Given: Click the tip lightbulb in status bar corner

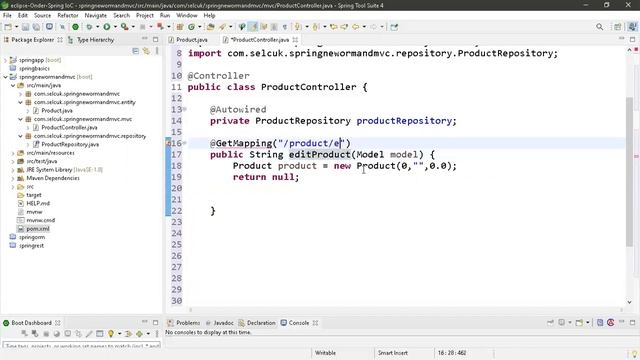Looking at the screenshot, I should (x=635, y=353).
